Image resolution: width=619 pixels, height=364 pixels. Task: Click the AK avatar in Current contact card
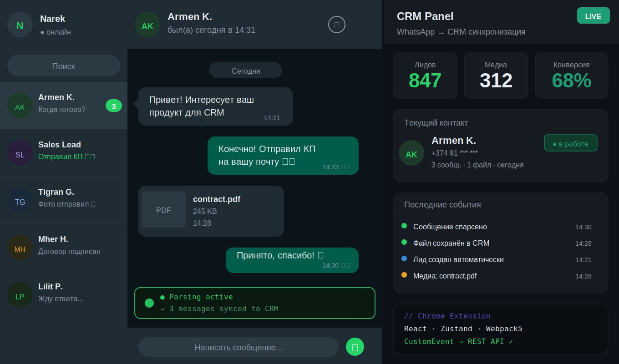click(411, 153)
